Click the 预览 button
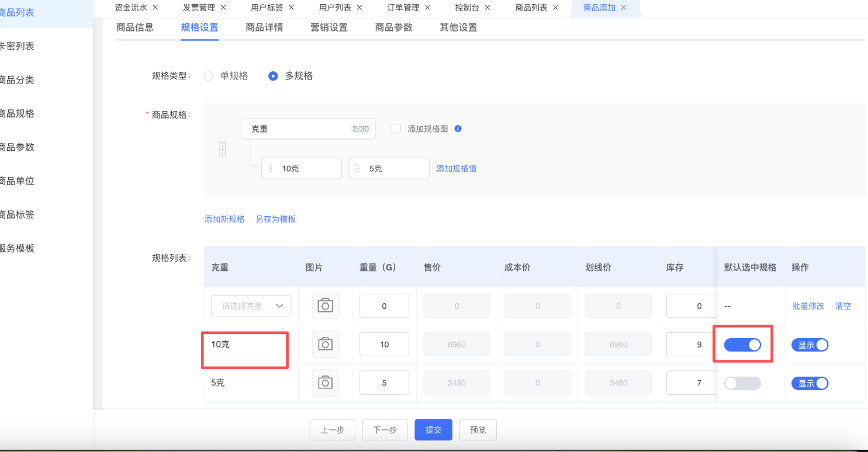Viewport: 868px width, 452px height. [x=478, y=430]
